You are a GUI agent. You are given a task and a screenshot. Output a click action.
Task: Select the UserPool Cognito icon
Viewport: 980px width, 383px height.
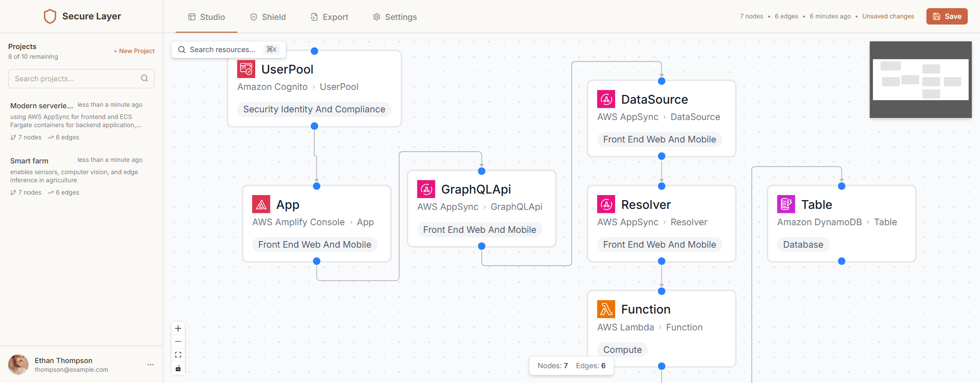tap(246, 69)
